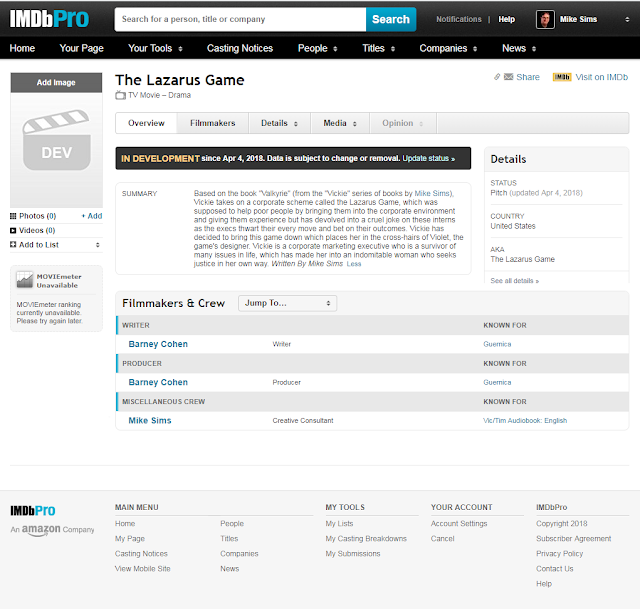Screen dimensions: 640x609
Task: Focus the person, title or company search field
Action: (x=240, y=19)
